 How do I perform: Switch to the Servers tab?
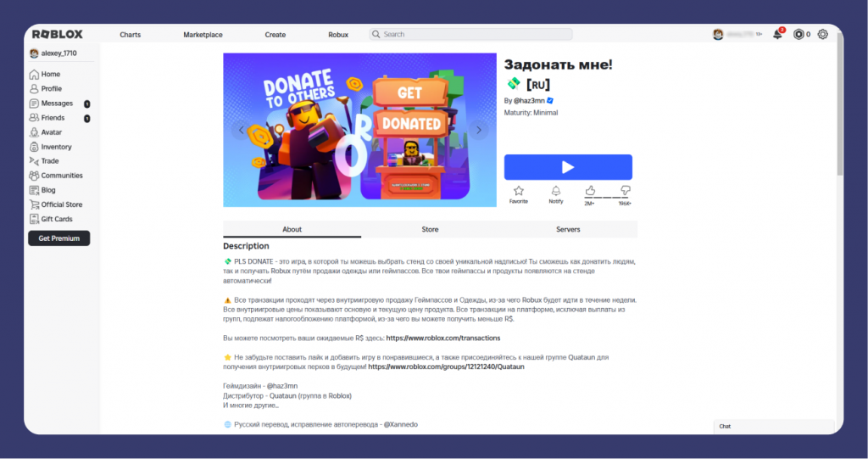tap(568, 230)
